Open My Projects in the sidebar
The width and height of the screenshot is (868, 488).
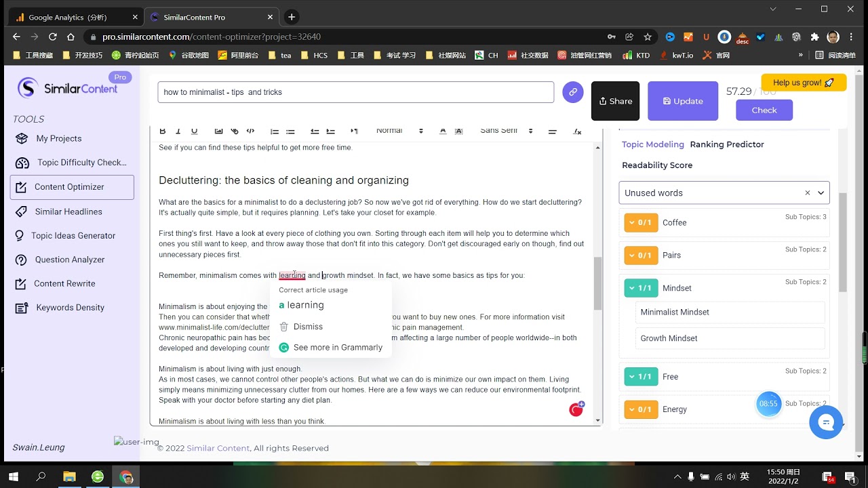(58, 138)
